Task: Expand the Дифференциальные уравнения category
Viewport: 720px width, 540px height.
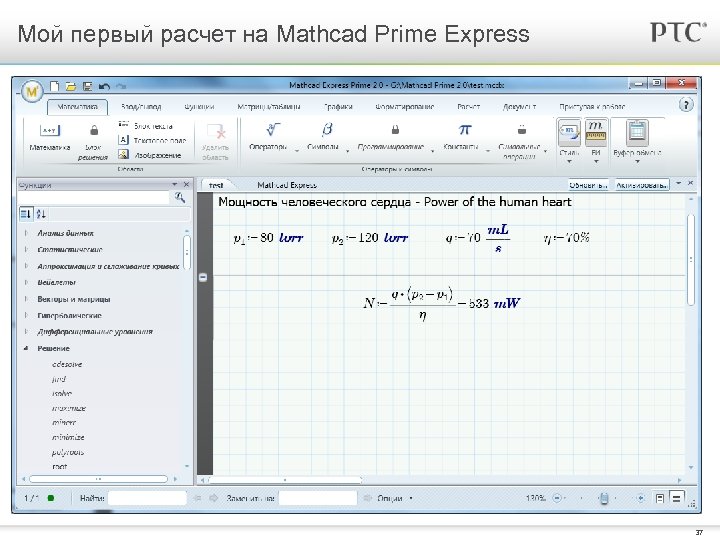Action: pyautogui.click(x=26, y=332)
